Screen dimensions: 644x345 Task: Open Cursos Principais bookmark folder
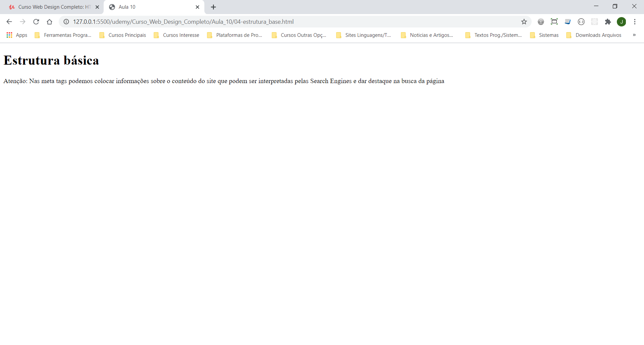123,35
